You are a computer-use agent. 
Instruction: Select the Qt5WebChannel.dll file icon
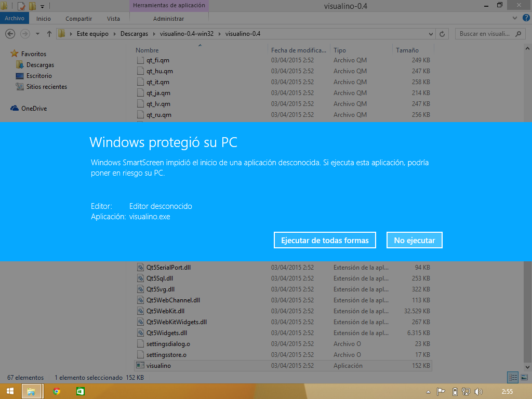pyautogui.click(x=140, y=300)
